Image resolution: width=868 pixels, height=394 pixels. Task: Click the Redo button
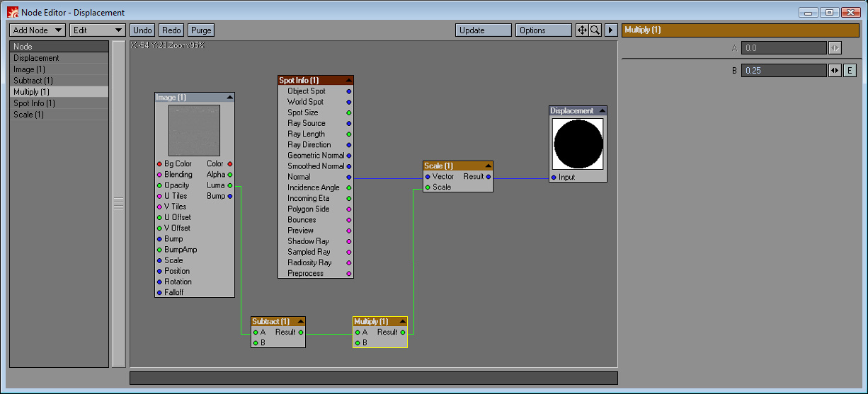(171, 30)
